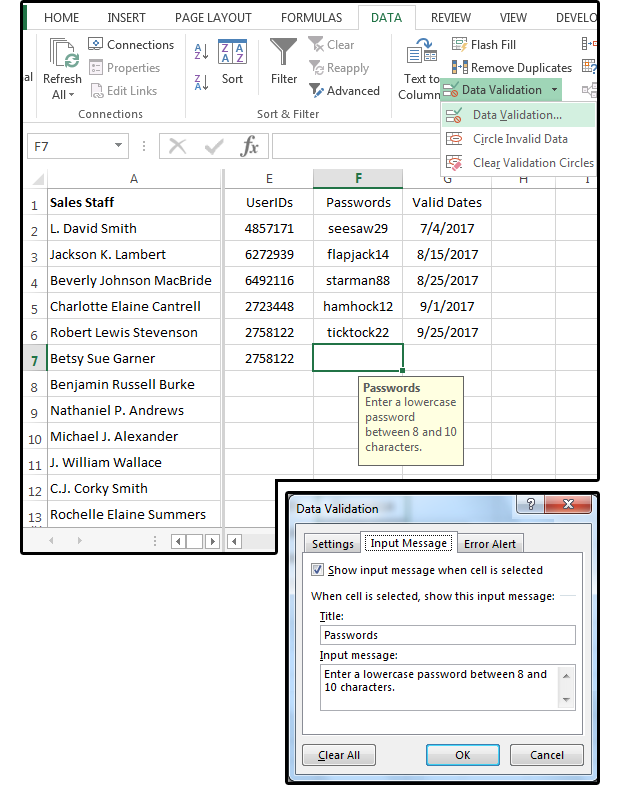The width and height of the screenshot is (620, 794).
Task: Click the Properties icon in Connections group
Action: (95, 67)
